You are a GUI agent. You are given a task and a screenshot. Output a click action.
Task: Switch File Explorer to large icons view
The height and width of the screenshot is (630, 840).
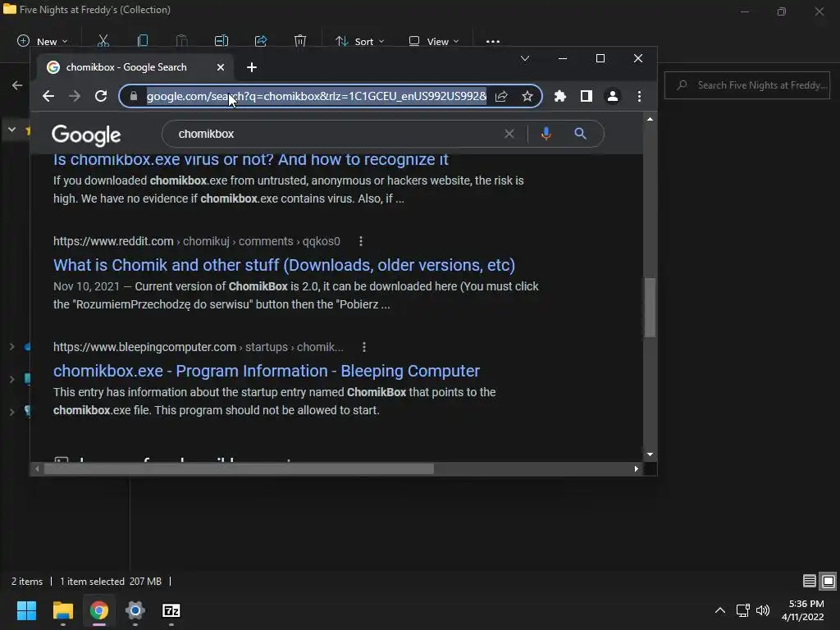point(829,582)
